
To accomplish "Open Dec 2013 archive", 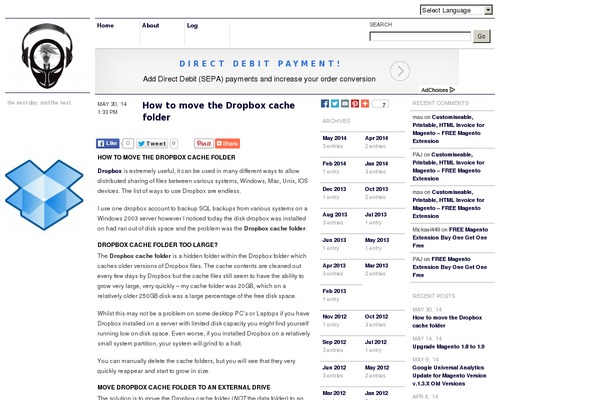I will [x=334, y=189].
